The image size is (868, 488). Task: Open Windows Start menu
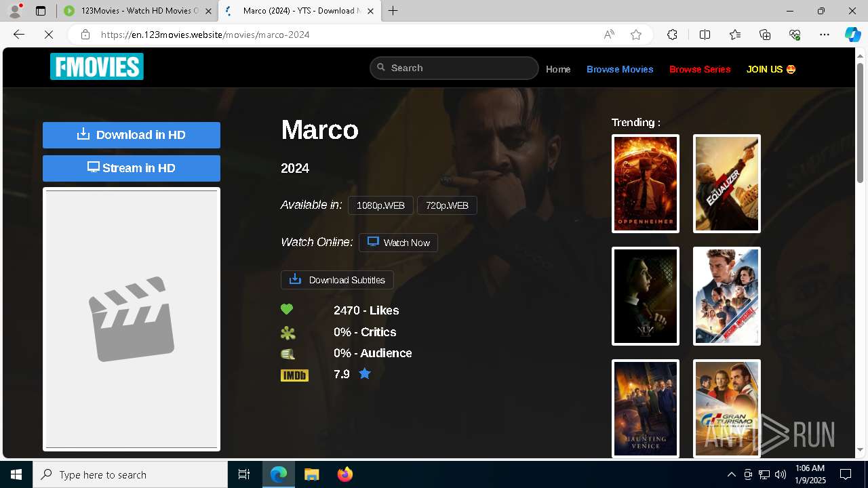16,474
